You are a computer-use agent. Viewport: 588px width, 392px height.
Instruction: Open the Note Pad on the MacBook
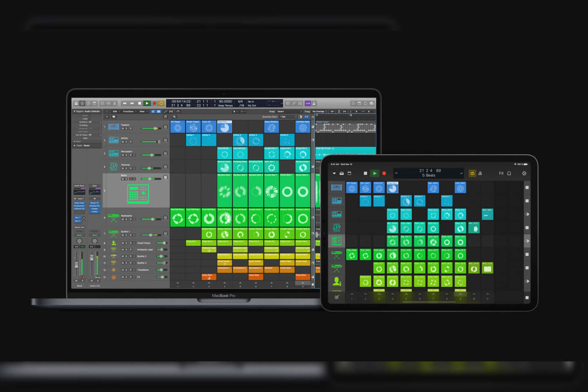359,103
